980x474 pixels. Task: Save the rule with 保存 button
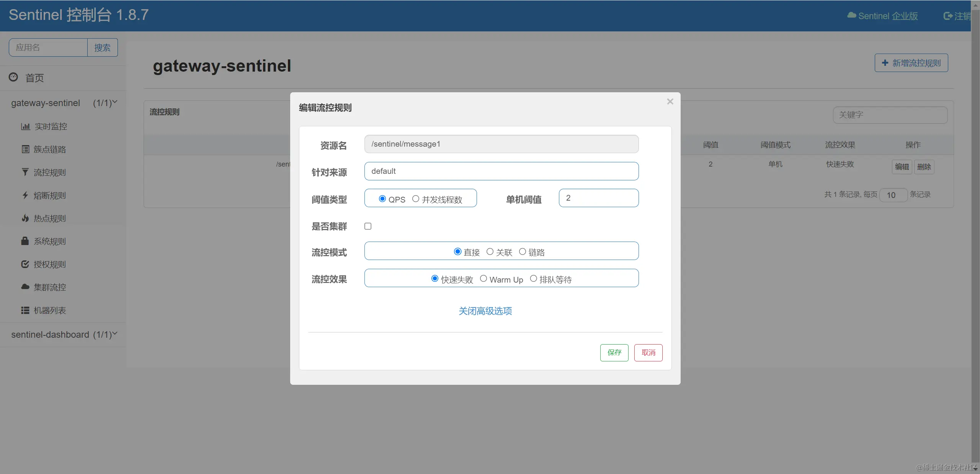(x=614, y=353)
